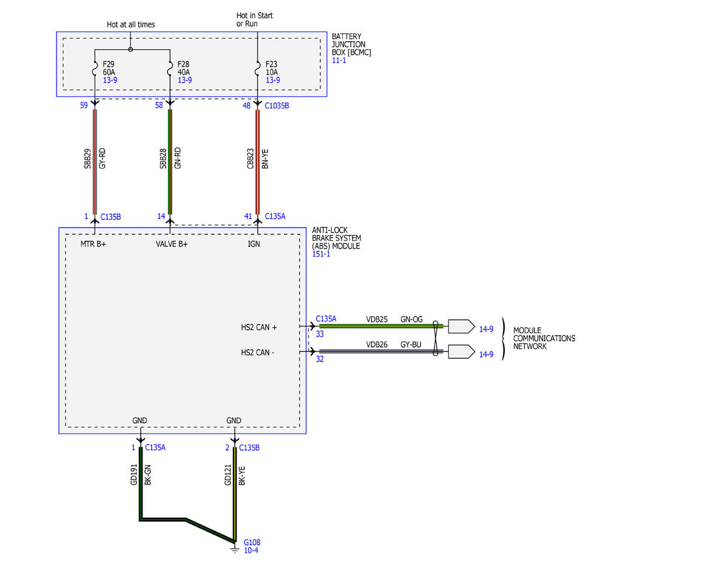Screen dimensions: 728x562
Task: Follow the 13-9 reference below fuse F29
Action: coord(110,80)
